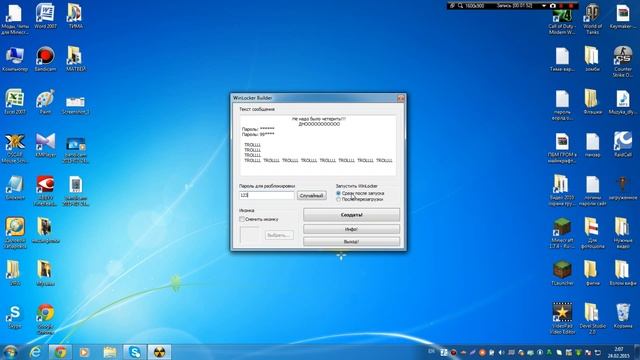The image size is (640, 360).
Task: Select the Сразу после запуска radio option
Action: (360, 193)
